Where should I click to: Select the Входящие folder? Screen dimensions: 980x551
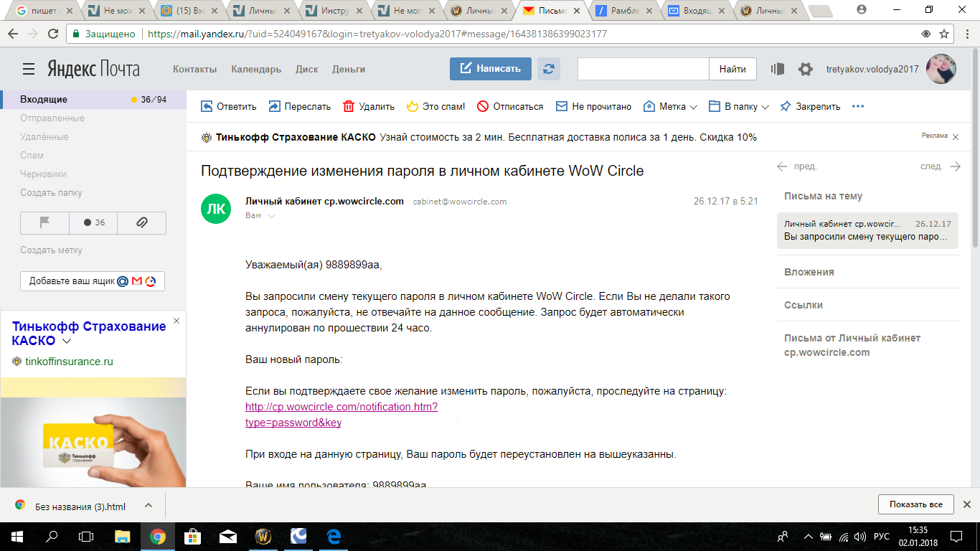[44, 99]
